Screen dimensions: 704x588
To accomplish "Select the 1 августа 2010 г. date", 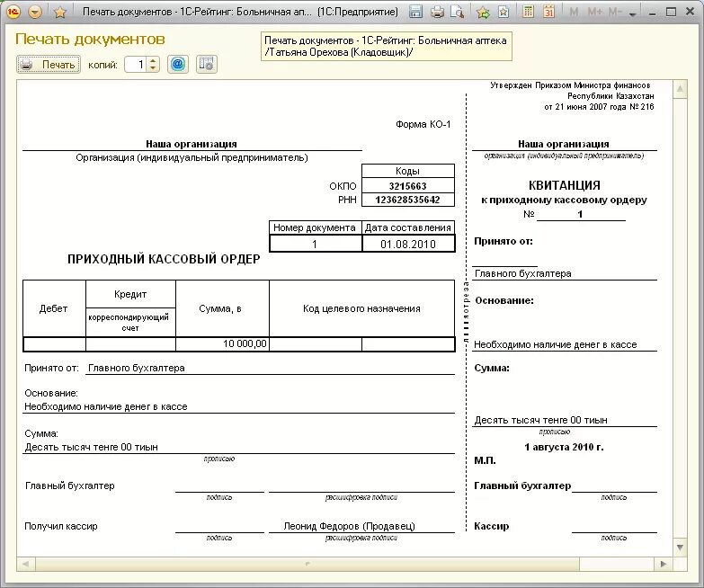I will click(564, 447).
